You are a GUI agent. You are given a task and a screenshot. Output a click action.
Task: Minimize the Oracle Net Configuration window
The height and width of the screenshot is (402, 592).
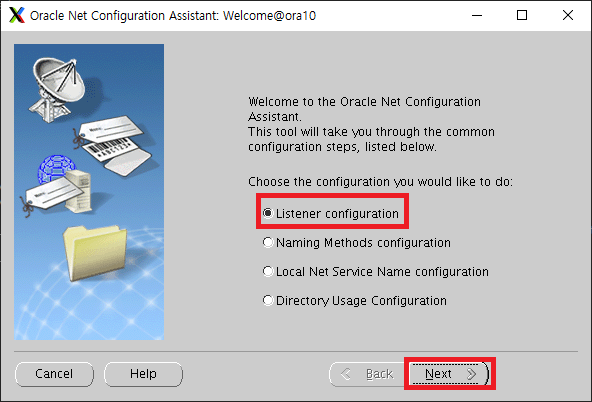click(477, 15)
